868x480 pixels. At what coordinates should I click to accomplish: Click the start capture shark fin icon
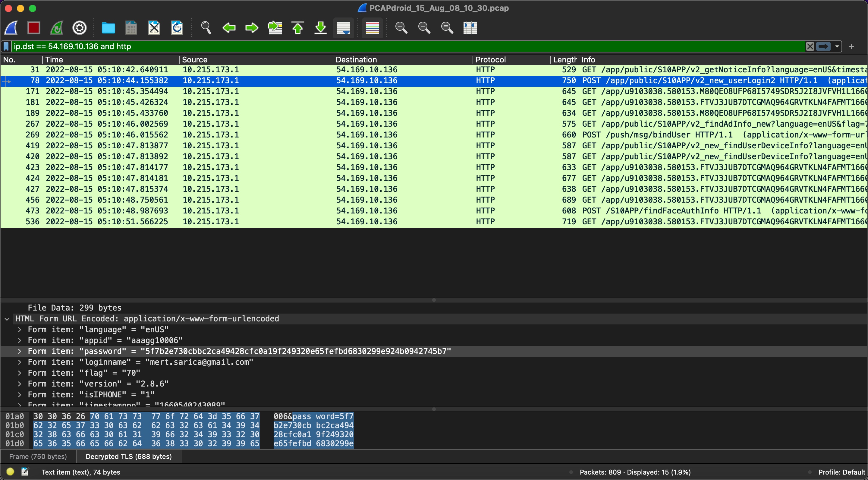11,28
